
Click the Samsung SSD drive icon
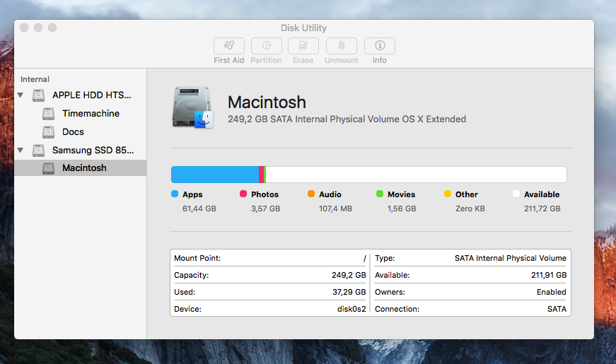click(38, 151)
